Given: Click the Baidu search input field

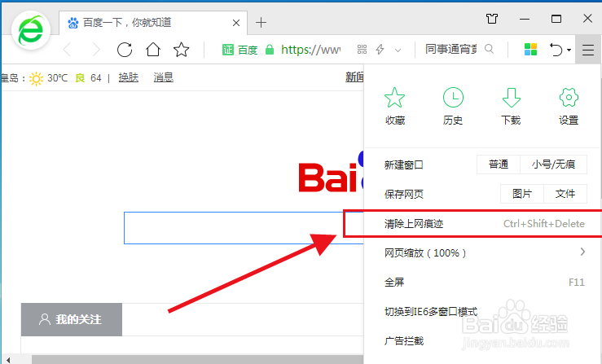Looking at the screenshot, I should (x=244, y=228).
